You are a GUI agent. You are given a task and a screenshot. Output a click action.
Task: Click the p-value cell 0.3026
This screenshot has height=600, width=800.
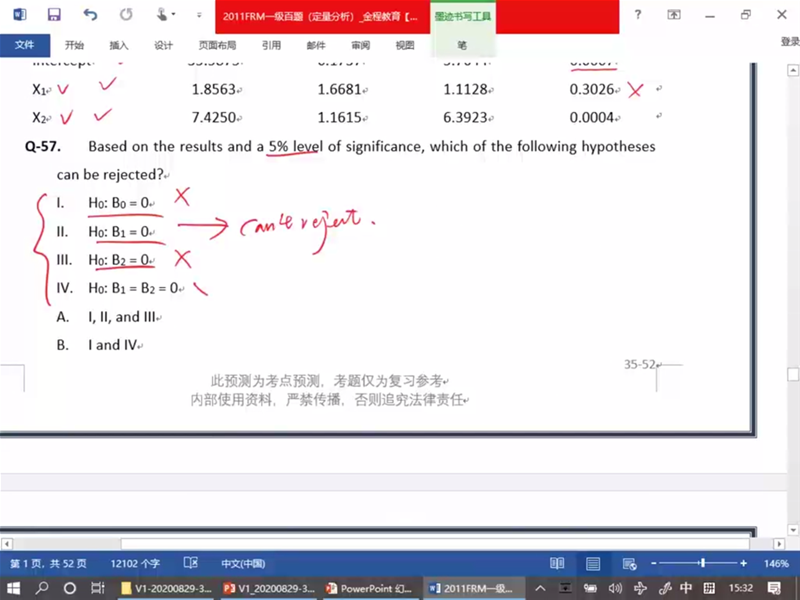[x=592, y=89]
